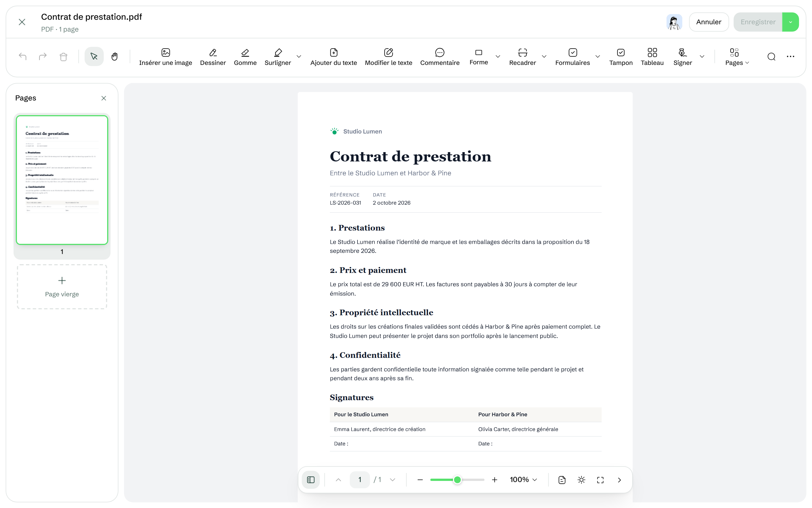This screenshot has width=812, height=508.
Task: Click the zoom slider handle
Action: (x=457, y=479)
